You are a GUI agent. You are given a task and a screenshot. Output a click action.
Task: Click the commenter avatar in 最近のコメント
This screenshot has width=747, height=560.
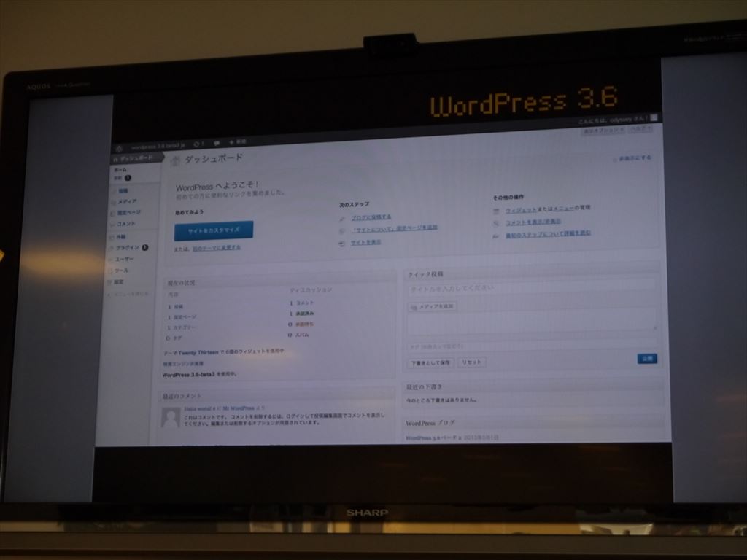tap(171, 418)
